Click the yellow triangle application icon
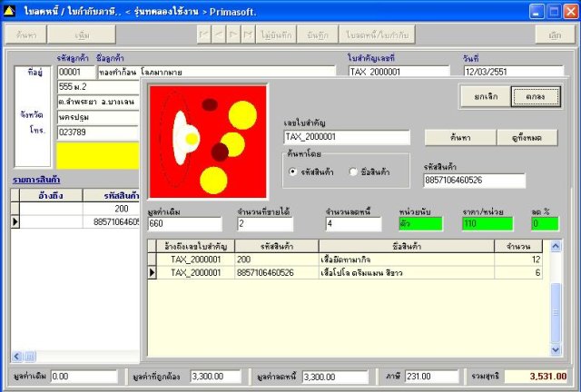 (x=9, y=11)
